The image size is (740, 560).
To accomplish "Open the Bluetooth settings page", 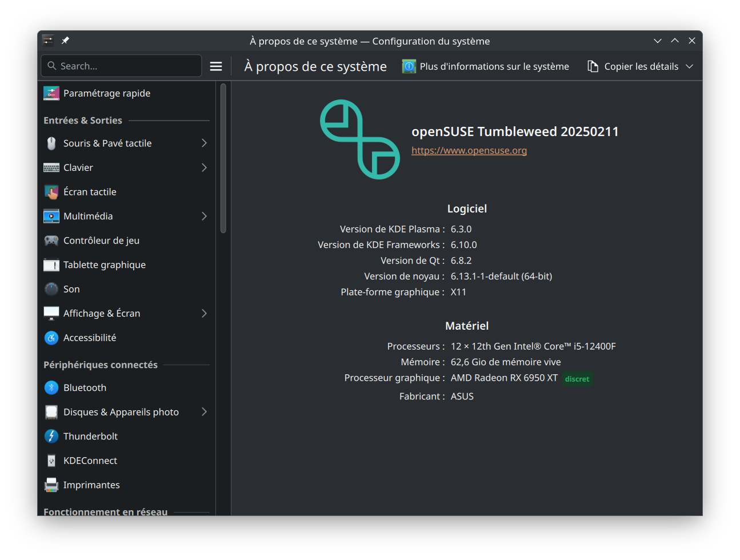I will pyautogui.click(x=126, y=387).
